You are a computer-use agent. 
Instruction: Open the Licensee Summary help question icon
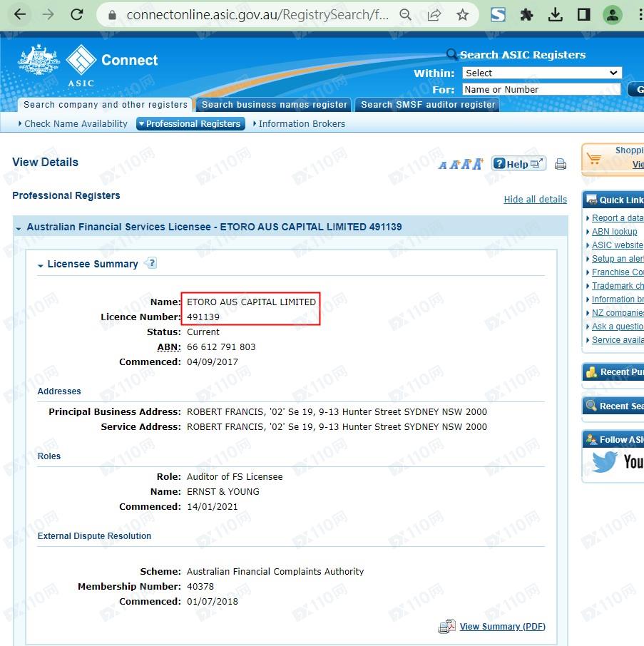(150, 264)
